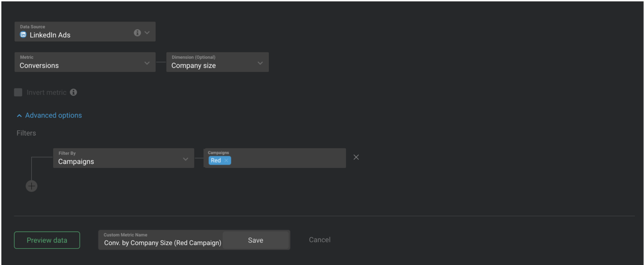Delete the Campaigns filter row
Image resolution: width=644 pixels, height=265 pixels.
tap(356, 157)
